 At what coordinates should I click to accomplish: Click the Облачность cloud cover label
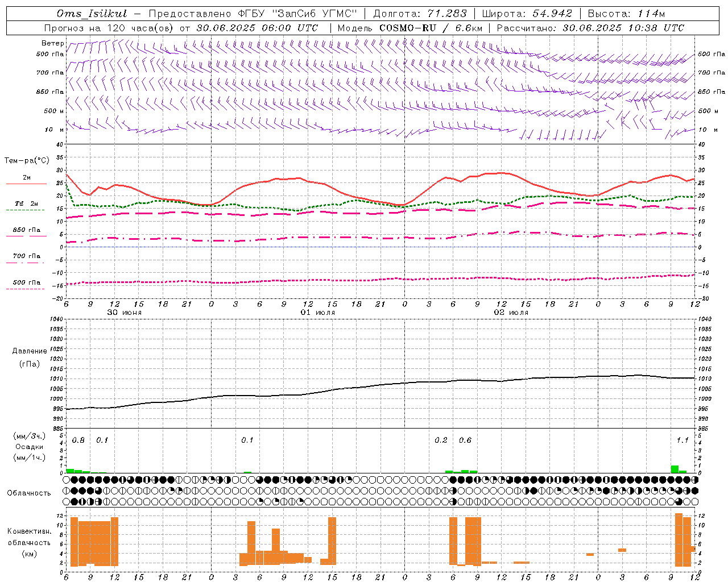click(29, 493)
